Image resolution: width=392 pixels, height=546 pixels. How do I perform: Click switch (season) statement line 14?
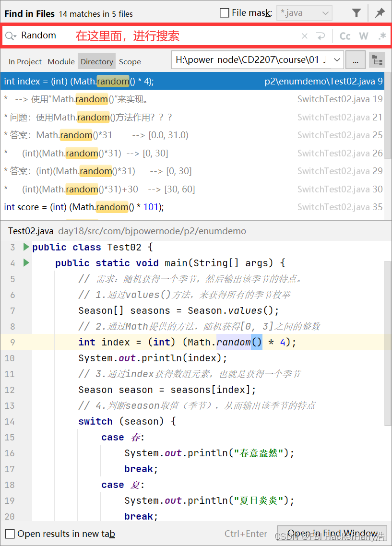[x=127, y=421]
